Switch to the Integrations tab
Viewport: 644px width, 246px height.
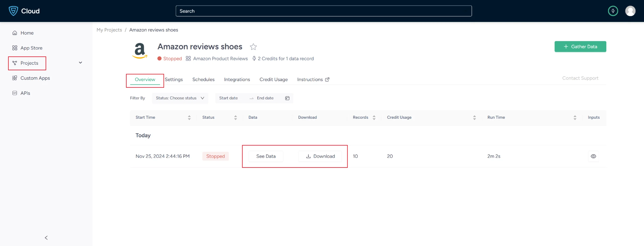pos(237,79)
